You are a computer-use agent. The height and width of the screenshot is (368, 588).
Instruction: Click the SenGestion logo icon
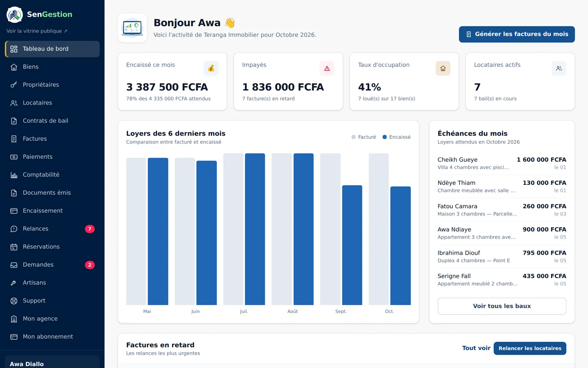[x=15, y=15]
